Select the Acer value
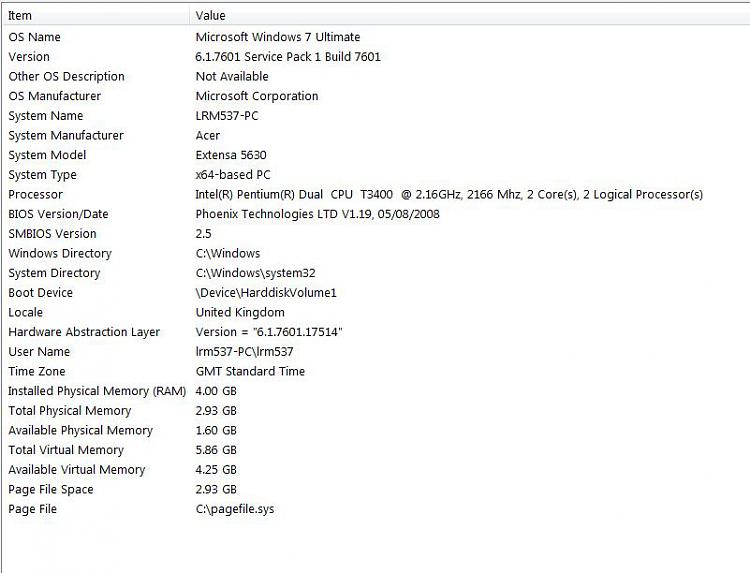The image size is (750, 573). tap(208, 135)
